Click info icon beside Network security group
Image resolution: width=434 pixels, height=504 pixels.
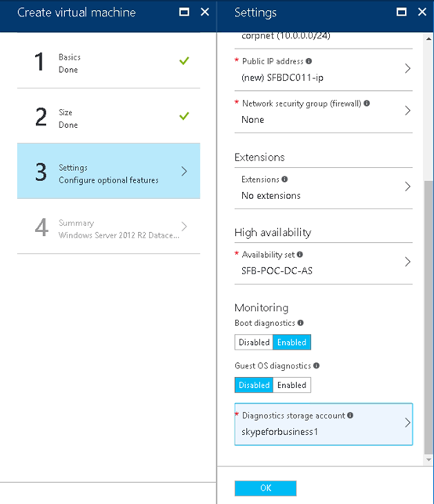(x=367, y=103)
